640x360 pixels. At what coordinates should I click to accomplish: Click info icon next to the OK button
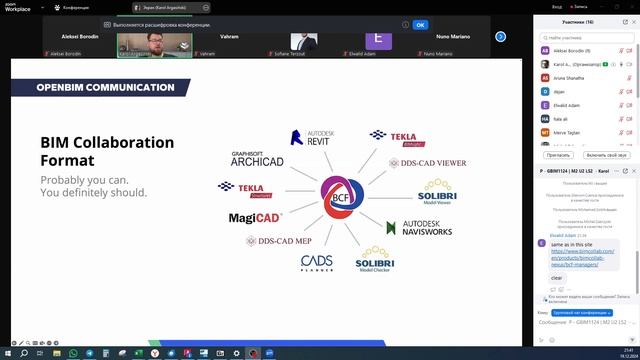(405, 25)
